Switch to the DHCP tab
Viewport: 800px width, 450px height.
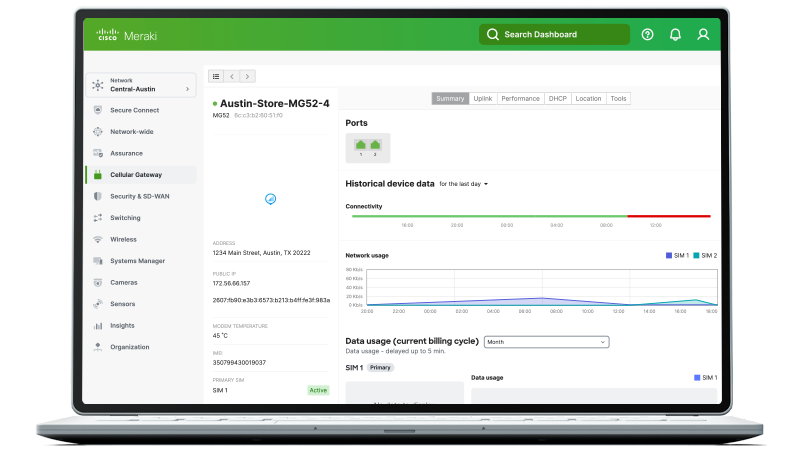558,98
